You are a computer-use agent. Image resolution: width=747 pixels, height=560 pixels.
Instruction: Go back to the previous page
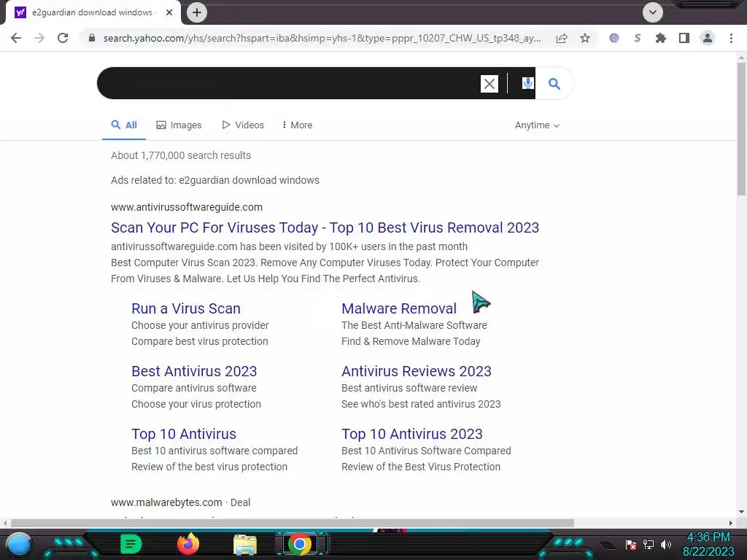pyautogui.click(x=16, y=38)
